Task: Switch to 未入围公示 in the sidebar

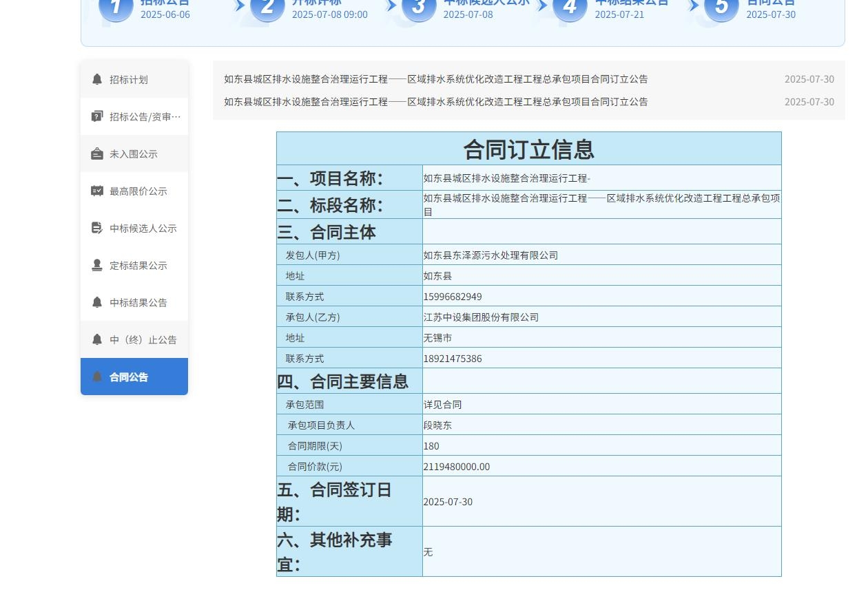Action: pos(134,154)
